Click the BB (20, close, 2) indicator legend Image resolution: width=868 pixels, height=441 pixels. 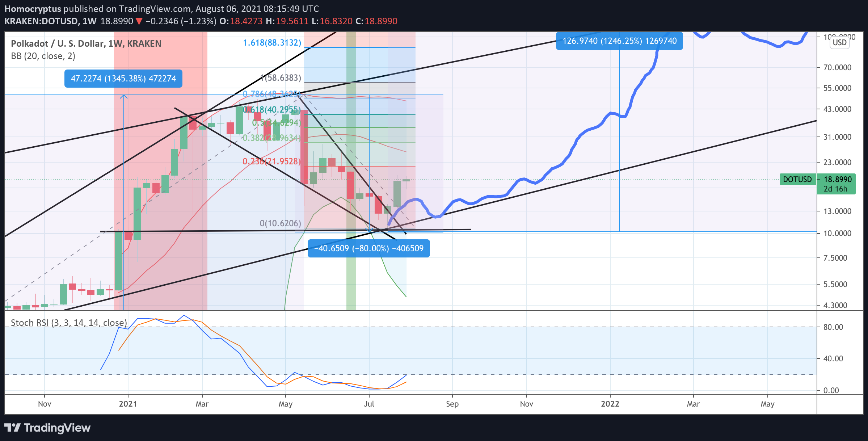pyautogui.click(x=43, y=56)
